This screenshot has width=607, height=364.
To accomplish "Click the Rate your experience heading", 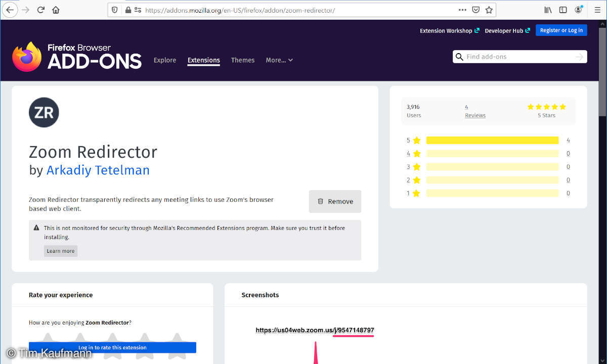I will point(61,295).
